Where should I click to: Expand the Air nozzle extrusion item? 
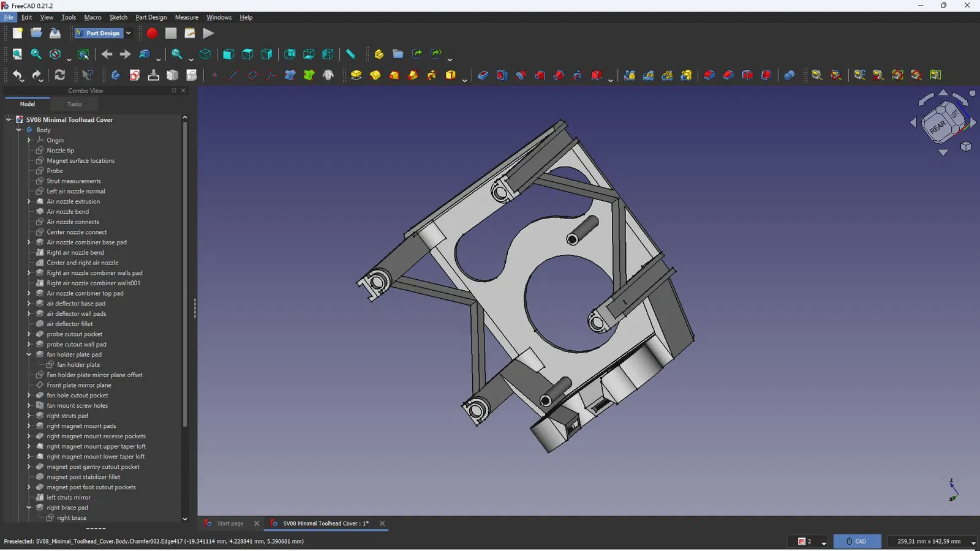[x=29, y=201]
